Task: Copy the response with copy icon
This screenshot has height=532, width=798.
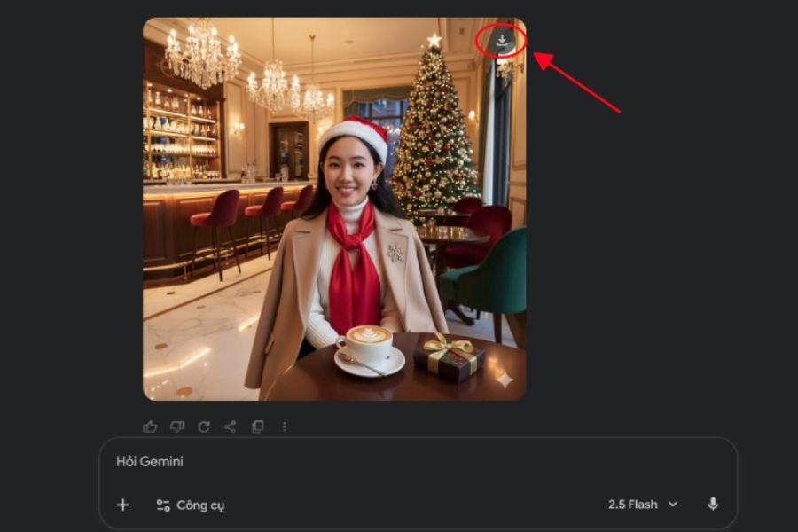Action: pos(257,426)
